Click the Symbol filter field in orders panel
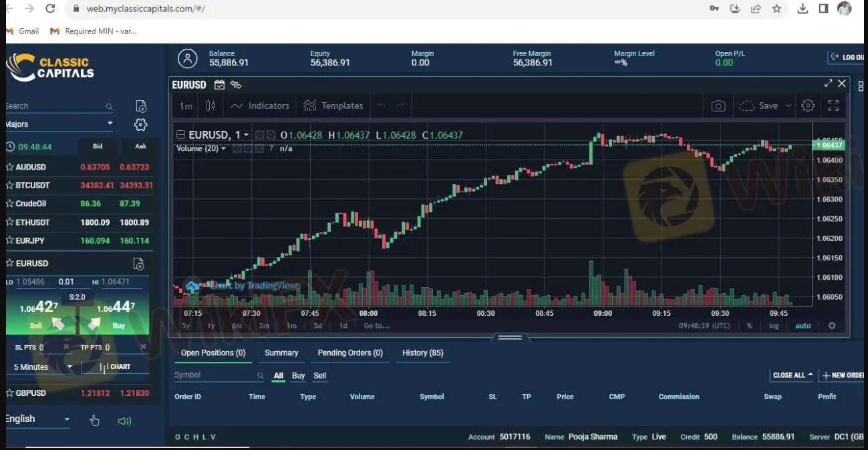The width and height of the screenshot is (868, 450). coord(219,375)
